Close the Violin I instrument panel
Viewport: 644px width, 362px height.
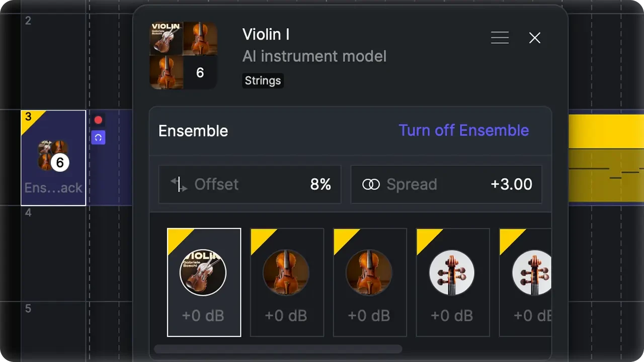[x=534, y=38]
